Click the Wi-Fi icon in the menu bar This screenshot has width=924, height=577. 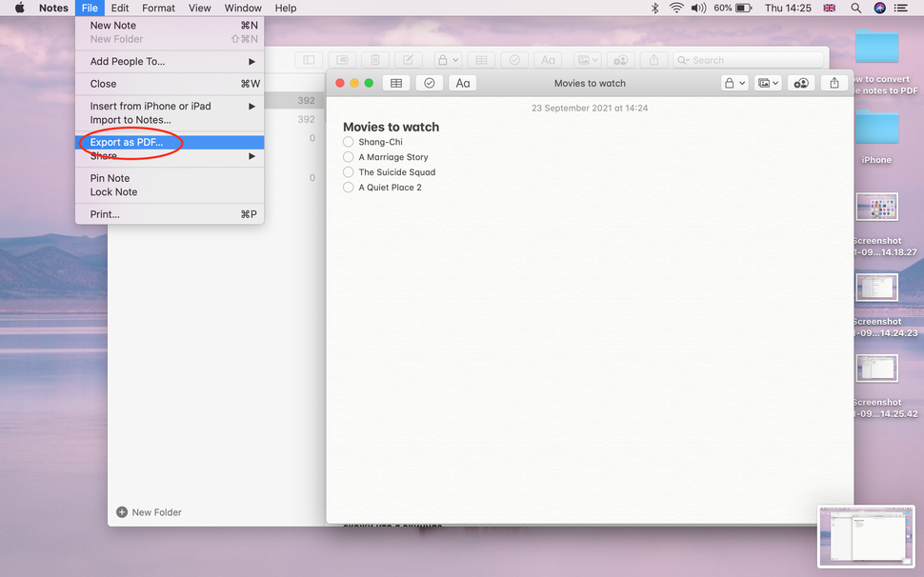tap(676, 8)
